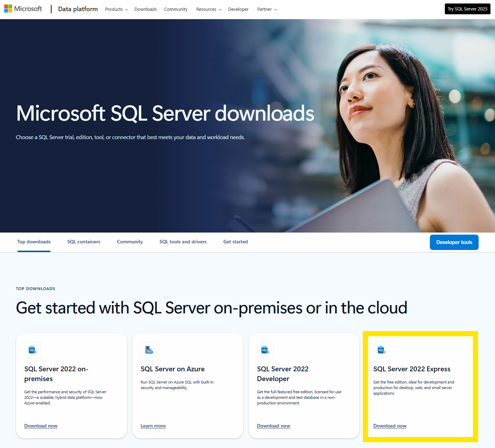Viewport: 495px width, 448px height.
Task: Expand the Resources dropdown menu
Action: [209, 9]
